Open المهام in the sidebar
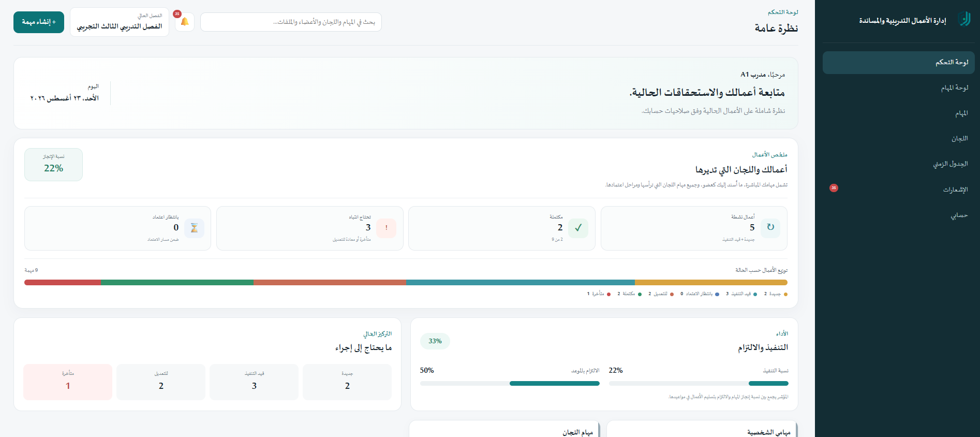Image resolution: width=980 pixels, height=437 pixels. tap(898, 113)
